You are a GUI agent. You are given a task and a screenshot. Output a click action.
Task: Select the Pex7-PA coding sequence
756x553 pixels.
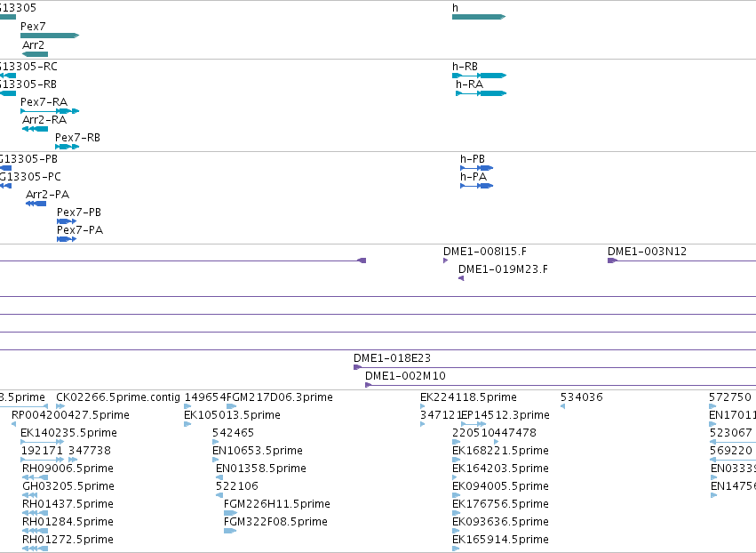[x=67, y=239]
